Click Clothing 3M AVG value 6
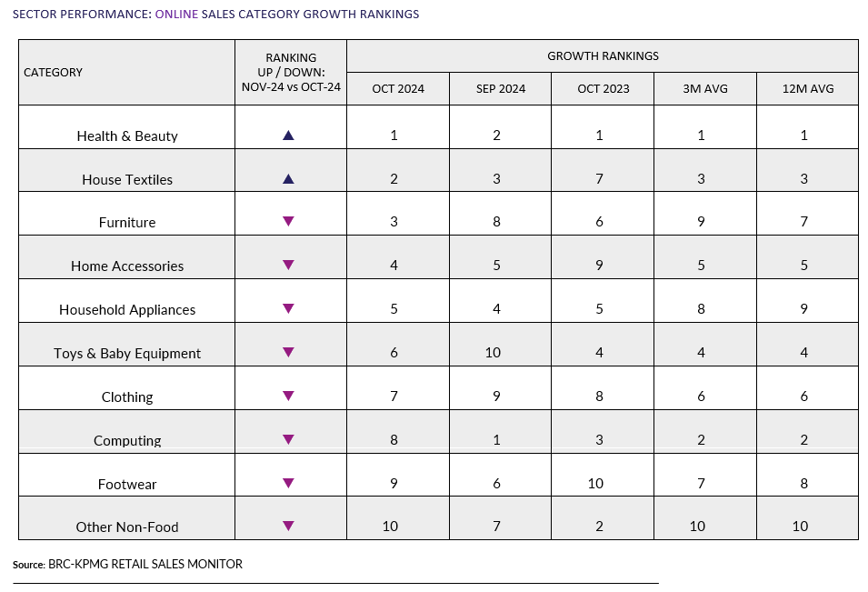 pyautogui.click(x=701, y=396)
